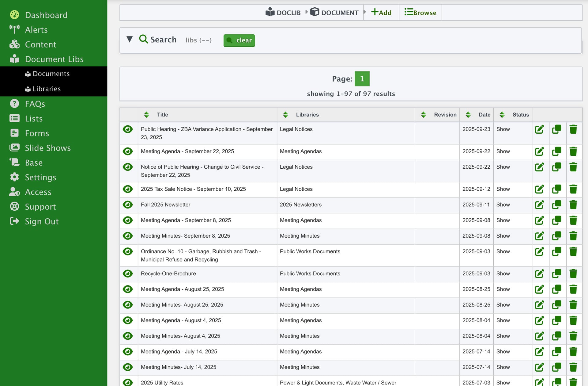Sort by Date column arrows

coord(468,115)
